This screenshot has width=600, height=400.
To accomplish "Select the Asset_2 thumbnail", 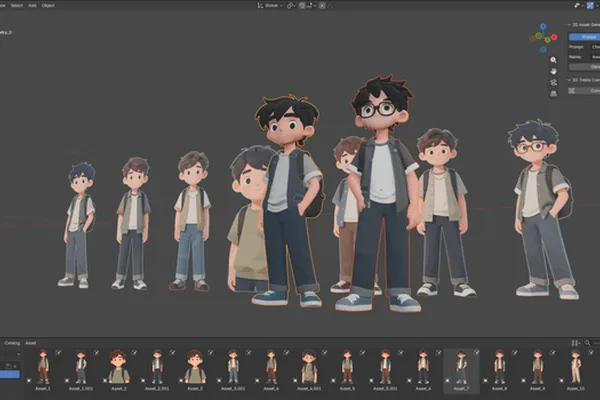I will click(119, 367).
